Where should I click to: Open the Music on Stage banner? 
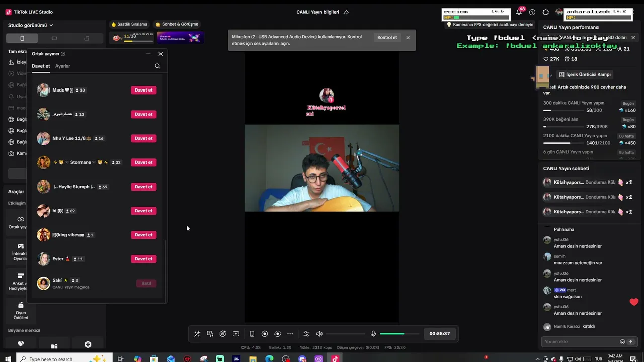click(180, 37)
